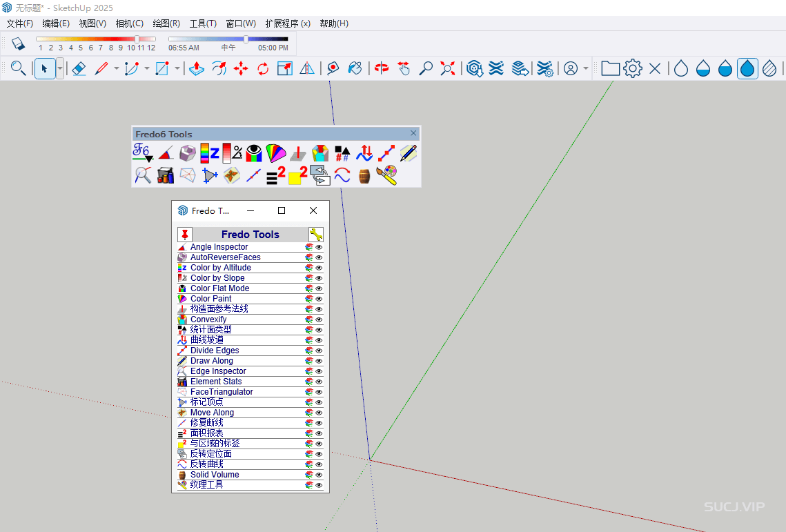Open the 扩展程序(x) menu
Image resolution: width=786 pixels, height=532 pixels.
pyautogui.click(x=288, y=23)
